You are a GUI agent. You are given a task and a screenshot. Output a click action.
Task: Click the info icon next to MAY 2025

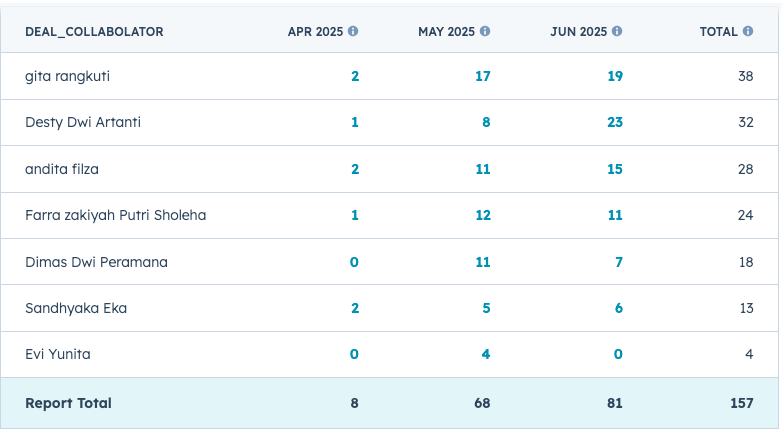pyautogui.click(x=485, y=31)
